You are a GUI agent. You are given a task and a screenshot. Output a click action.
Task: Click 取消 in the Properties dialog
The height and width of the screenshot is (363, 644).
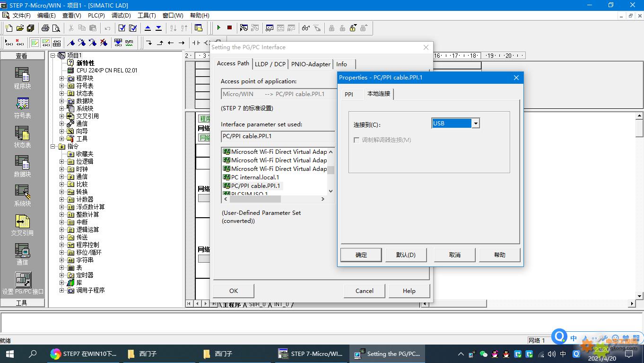tap(454, 255)
